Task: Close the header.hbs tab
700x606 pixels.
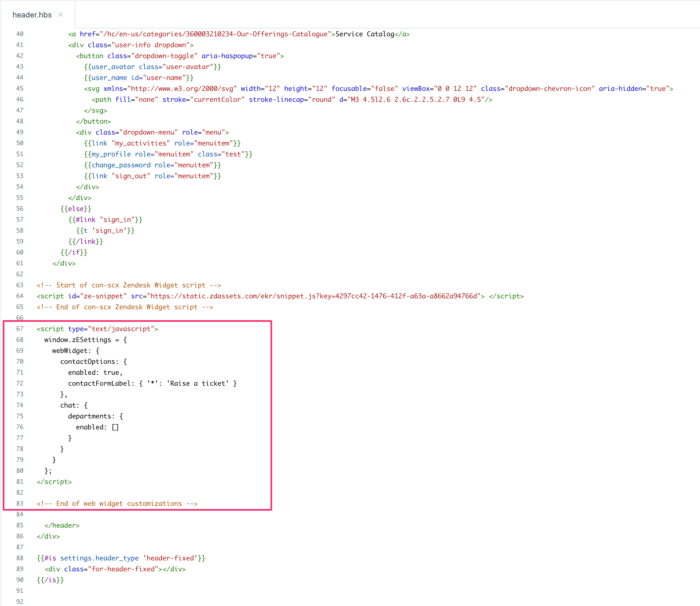Action: 61,15
